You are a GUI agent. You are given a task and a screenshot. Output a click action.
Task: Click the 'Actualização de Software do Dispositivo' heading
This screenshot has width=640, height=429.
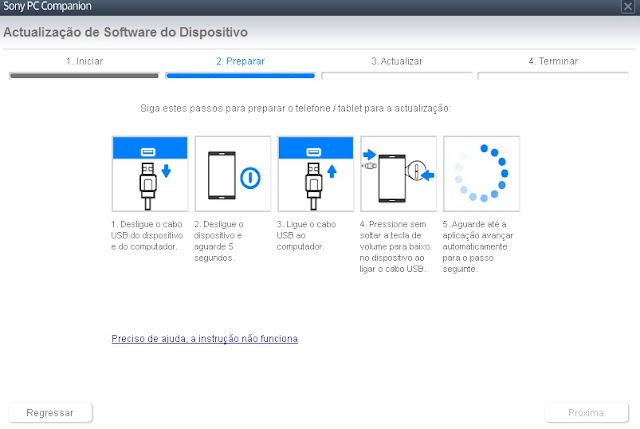[x=125, y=32]
